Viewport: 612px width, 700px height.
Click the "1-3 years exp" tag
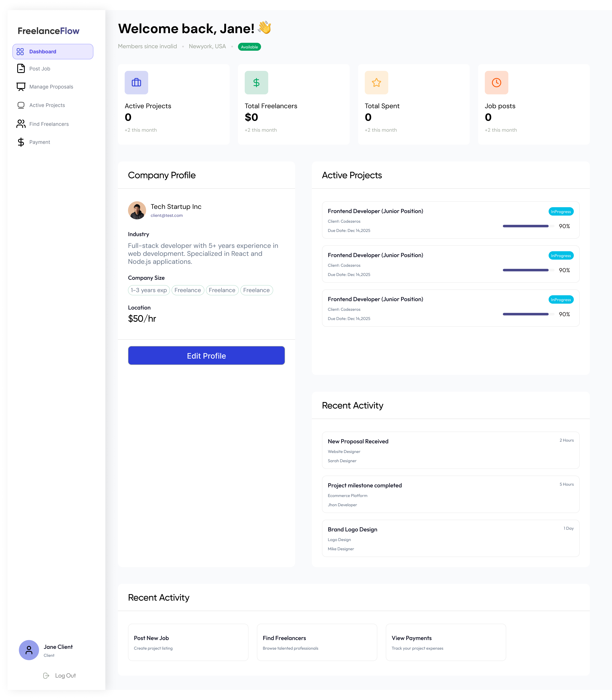click(x=149, y=290)
